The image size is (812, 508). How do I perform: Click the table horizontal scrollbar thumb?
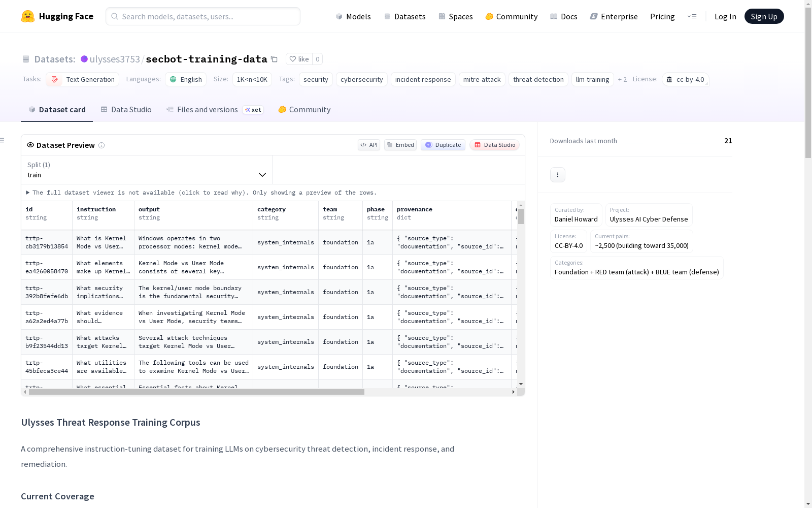196,392
